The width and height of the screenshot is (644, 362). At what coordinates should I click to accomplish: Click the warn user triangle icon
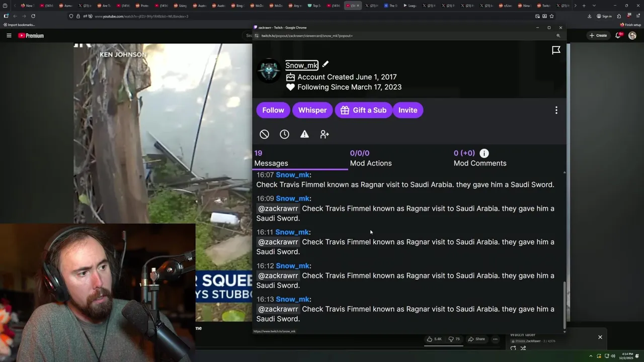pyautogui.click(x=304, y=134)
